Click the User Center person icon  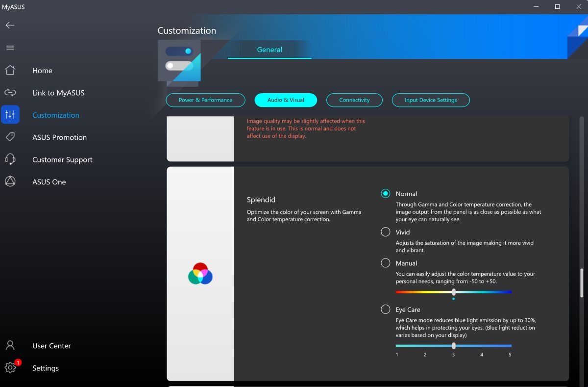pos(10,345)
